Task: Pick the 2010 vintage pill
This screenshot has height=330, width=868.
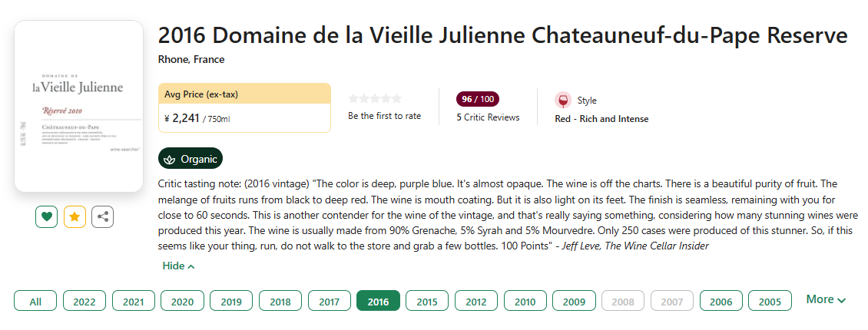Action: tap(525, 302)
